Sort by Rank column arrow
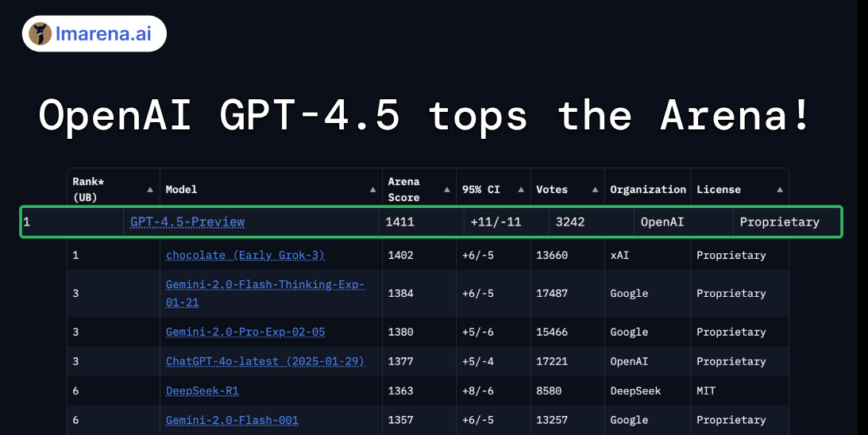This screenshot has height=435, width=868. tap(150, 190)
